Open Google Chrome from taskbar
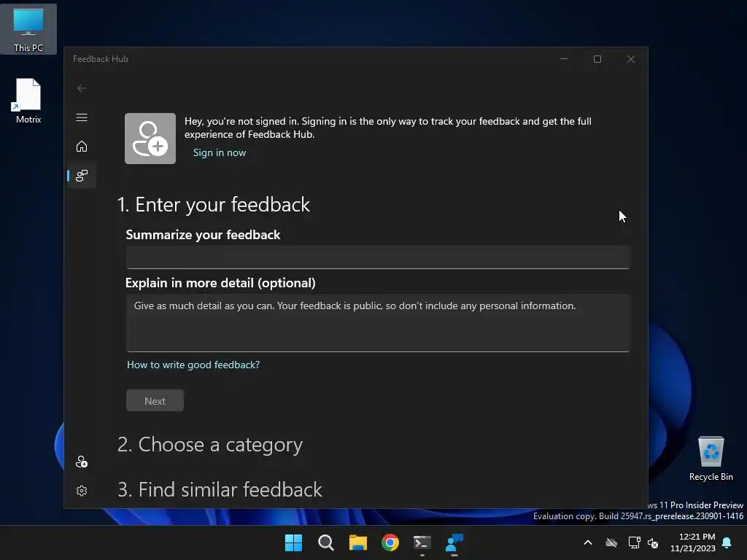Image resolution: width=747 pixels, height=560 pixels. [x=390, y=542]
